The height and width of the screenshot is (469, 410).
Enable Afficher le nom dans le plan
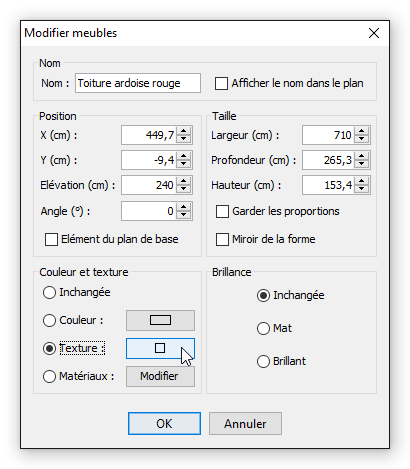(x=221, y=84)
